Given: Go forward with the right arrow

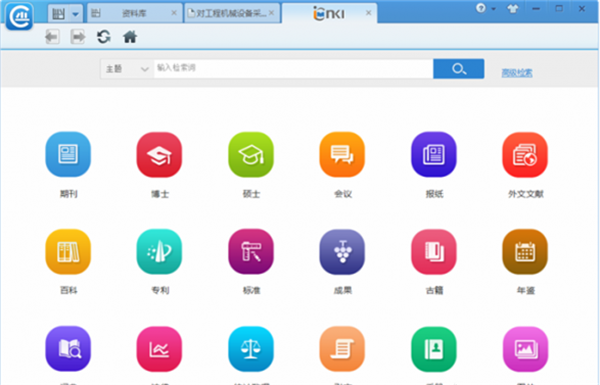Looking at the screenshot, I should [x=78, y=37].
